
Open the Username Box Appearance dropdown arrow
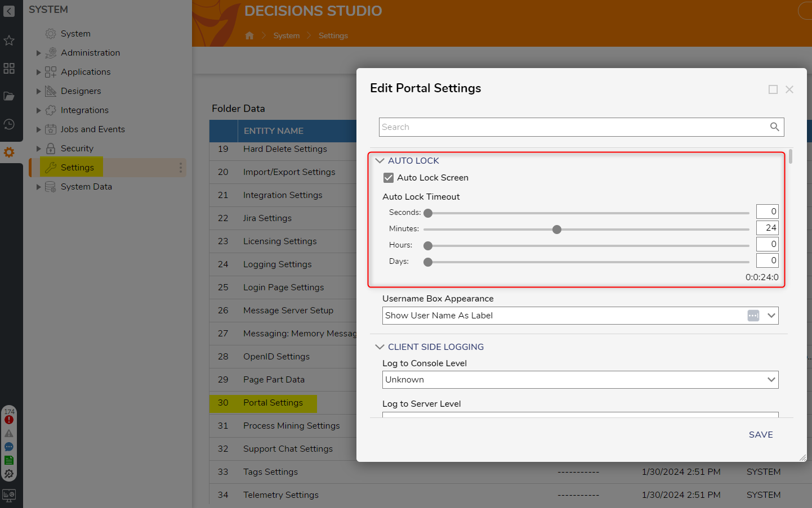771,316
